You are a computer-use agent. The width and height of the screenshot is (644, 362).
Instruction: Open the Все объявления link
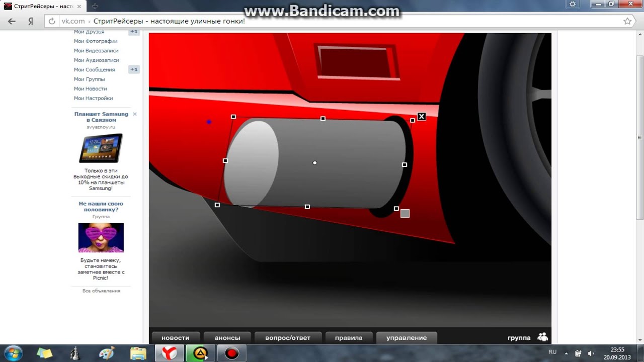(101, 291)
